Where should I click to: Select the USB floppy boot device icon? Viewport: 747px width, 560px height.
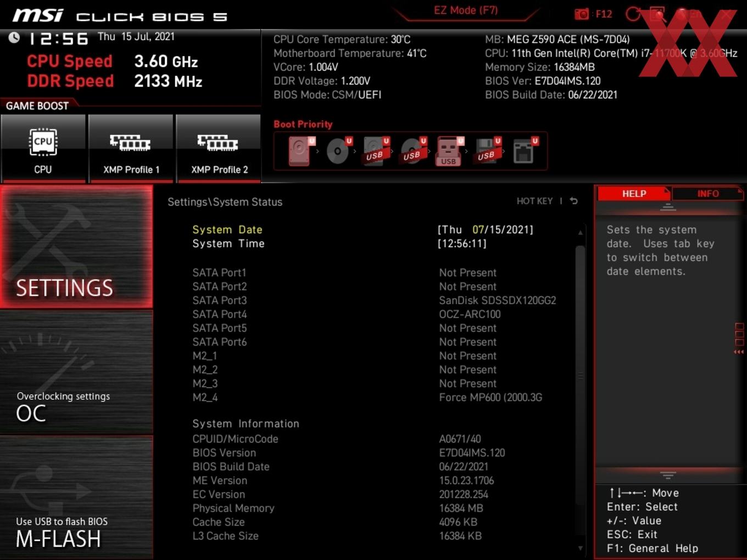coord(488,150)
